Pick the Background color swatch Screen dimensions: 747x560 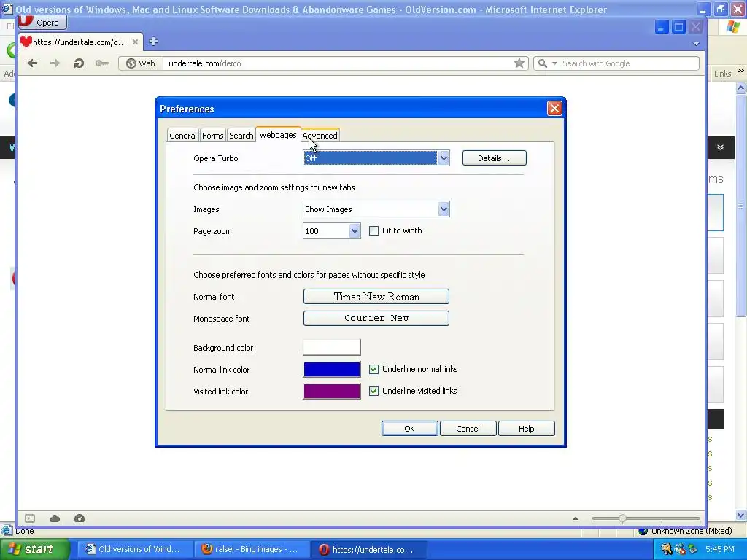332,348
